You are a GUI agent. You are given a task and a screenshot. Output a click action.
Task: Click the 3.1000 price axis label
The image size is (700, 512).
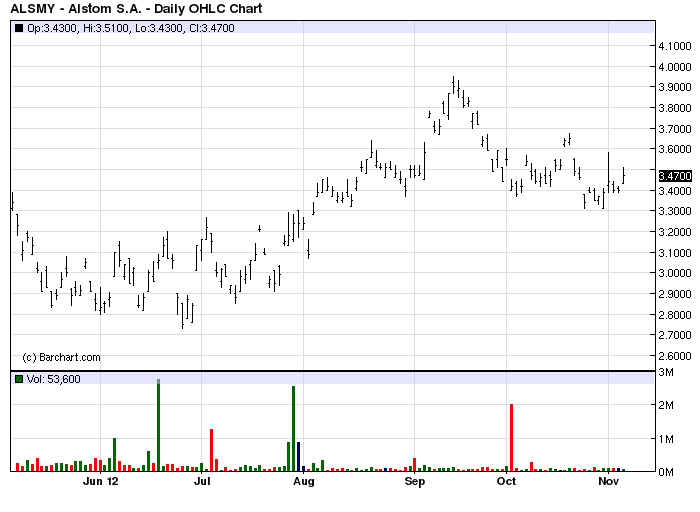[675, 253]
